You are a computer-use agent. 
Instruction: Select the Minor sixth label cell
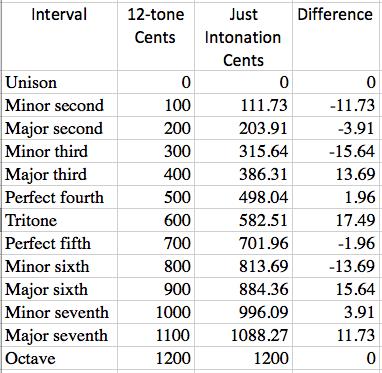[x=60, y=266]
